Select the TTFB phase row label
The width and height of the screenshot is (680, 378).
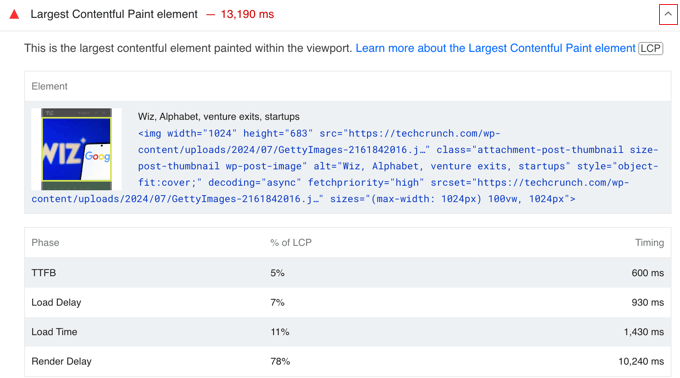pyautogui.click(x=44, y=273)
